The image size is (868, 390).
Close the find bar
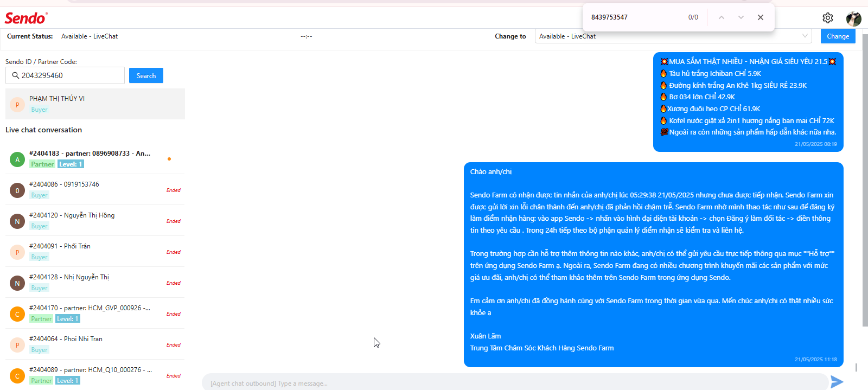(761, 17)
